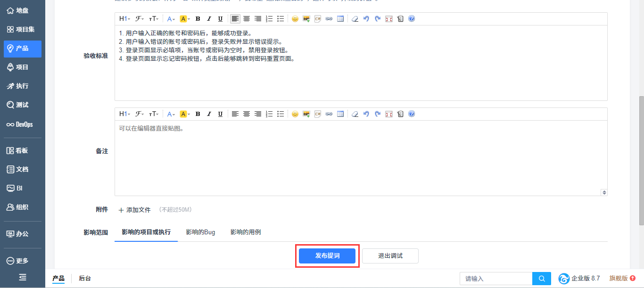The width and height of the screenshot is (644, 288).
Task: Open help in 验收标准 editor toolbar
Action: coord(412,19)
